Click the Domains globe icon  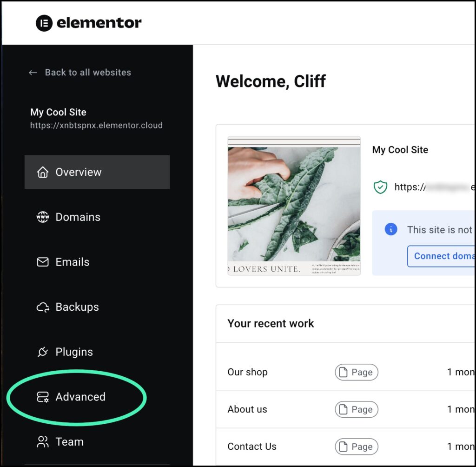pyautogui.click(x=42, y=217)
